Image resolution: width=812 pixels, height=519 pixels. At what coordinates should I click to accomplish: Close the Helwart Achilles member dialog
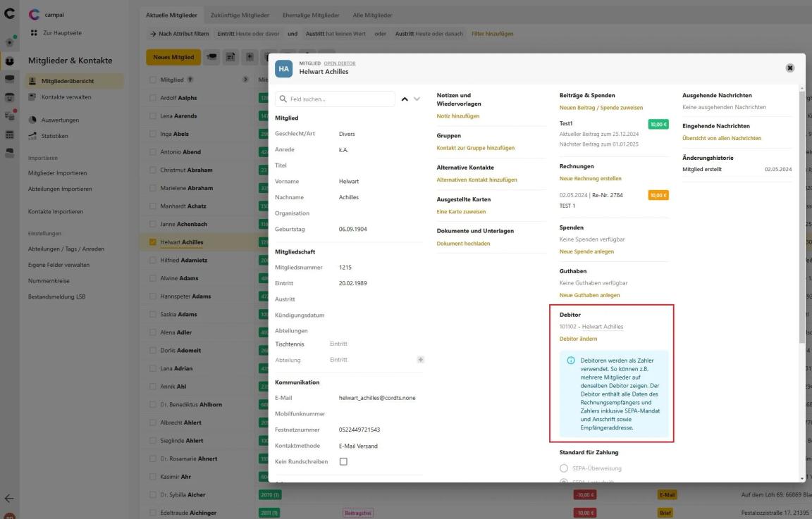tap(789, 68)
